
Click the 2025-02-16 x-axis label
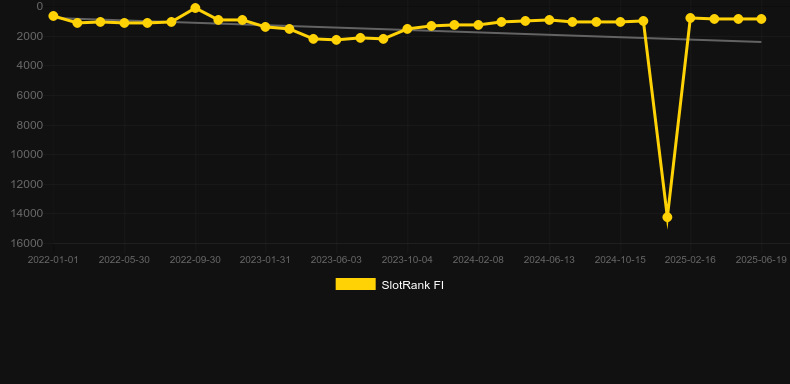(690, 260)
